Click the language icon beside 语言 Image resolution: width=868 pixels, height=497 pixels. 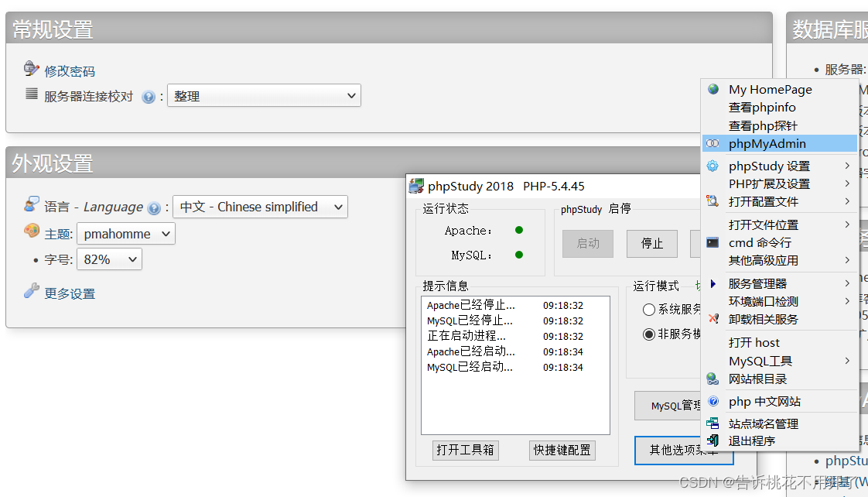pos(32,204)
